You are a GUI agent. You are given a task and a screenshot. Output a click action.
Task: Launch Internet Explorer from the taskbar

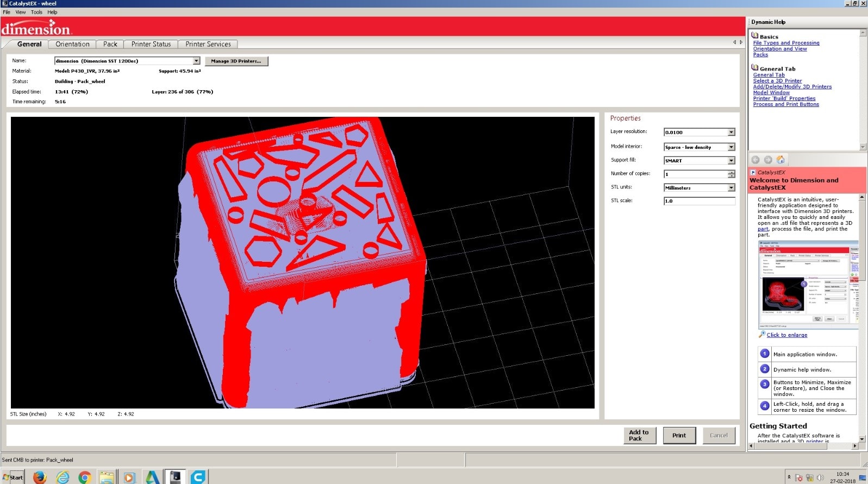[x=63, y=477]
